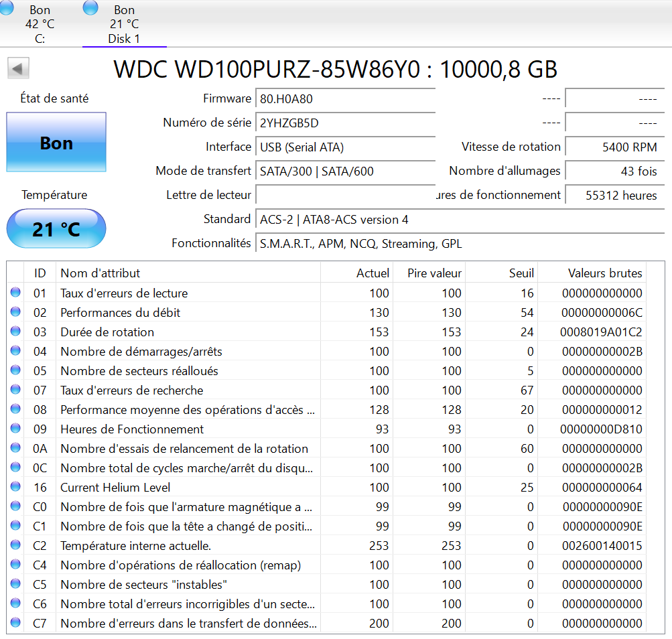Click status icon for Température interne actuelle
The height and width of the screenshot is (639, 672).
pos(15,545)
